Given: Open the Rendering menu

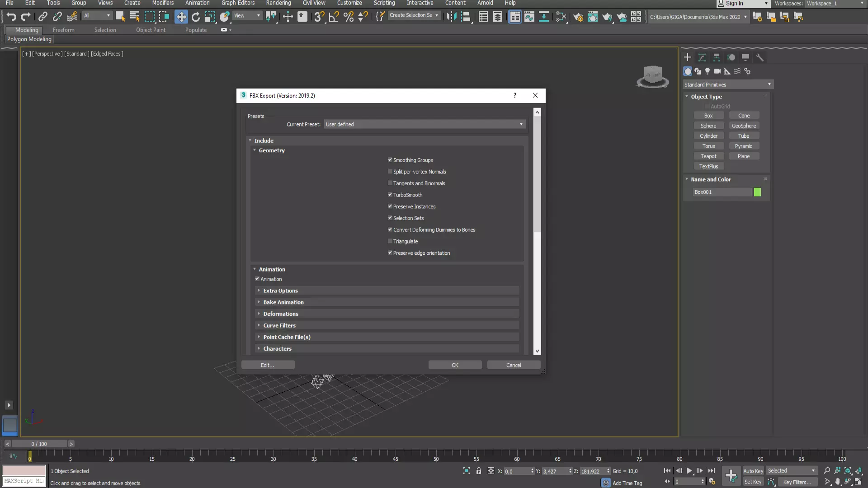Looking at the screenshot, I should [x=278, y=3].
